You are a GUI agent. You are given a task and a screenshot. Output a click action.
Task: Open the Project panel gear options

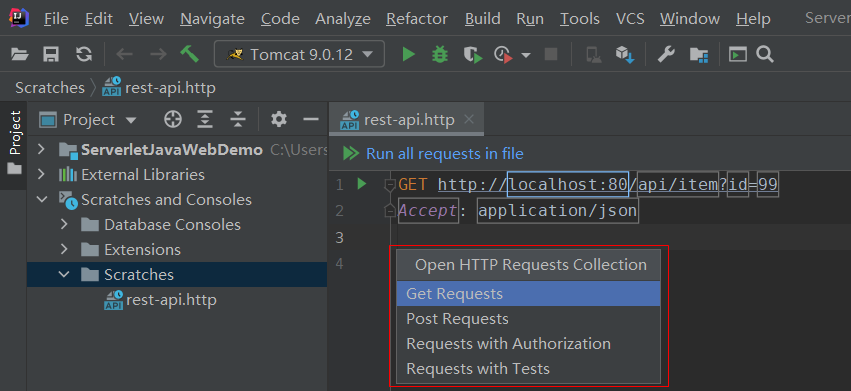point(278,119)
